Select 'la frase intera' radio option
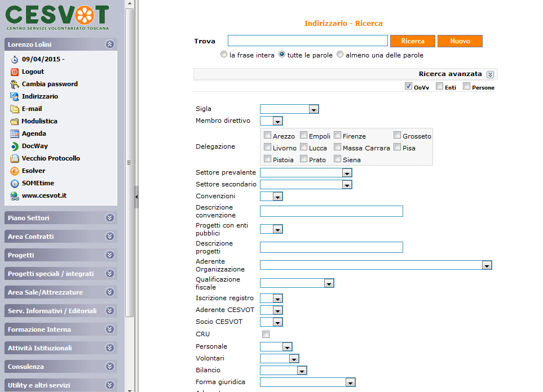The height and width of the screenshot is (392, 543). coord(224,54)
